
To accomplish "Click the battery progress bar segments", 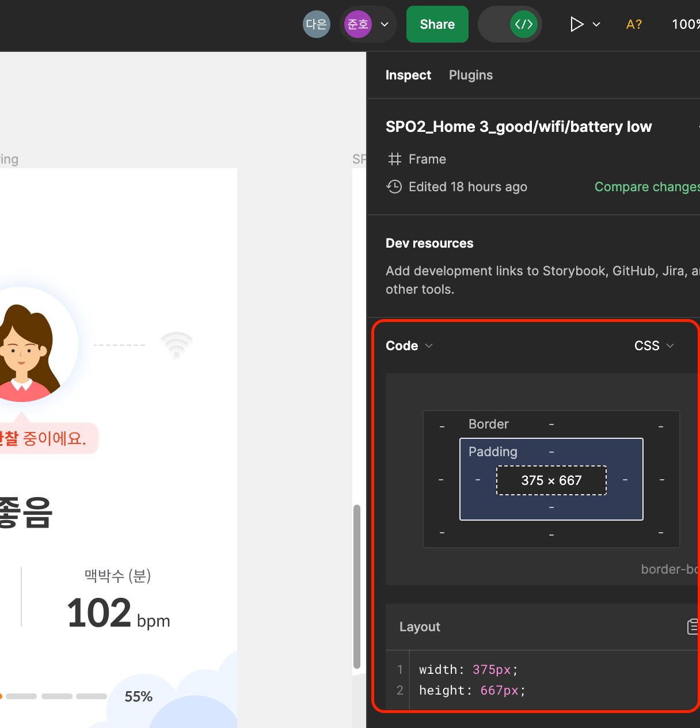I will pos(54,696).
